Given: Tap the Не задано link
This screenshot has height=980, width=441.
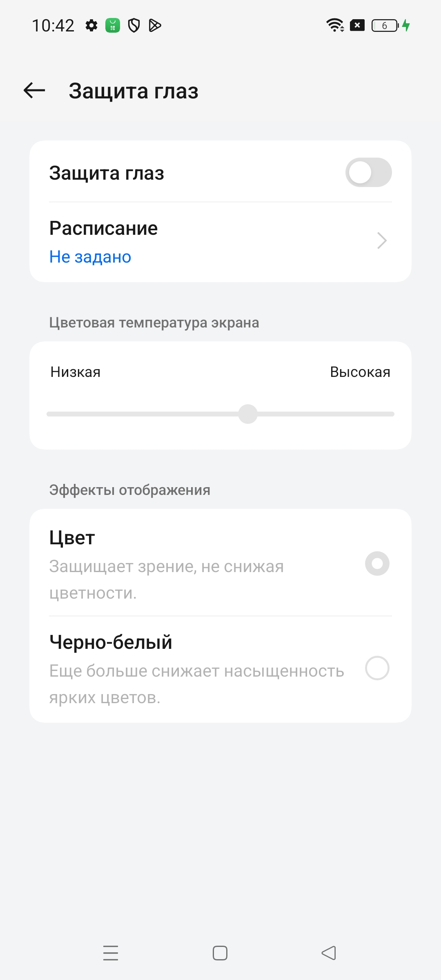Looking at the screenshot, I should tap(90, 257).
